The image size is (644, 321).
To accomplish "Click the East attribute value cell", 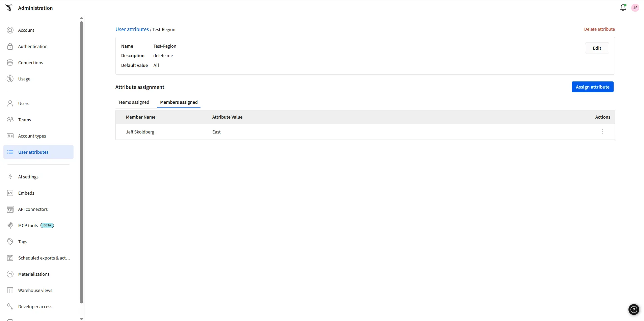I will click(216, 132).
